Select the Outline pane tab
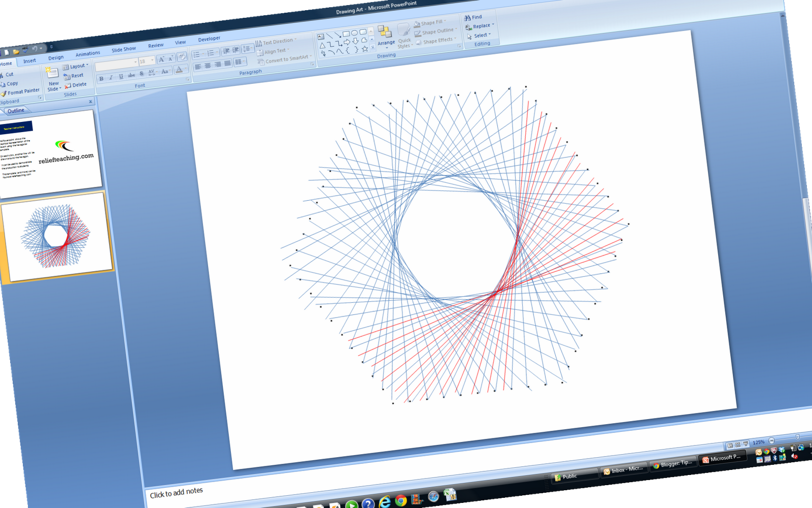The height and width of the screenshot is (508, 812). [x=16, y=111]
